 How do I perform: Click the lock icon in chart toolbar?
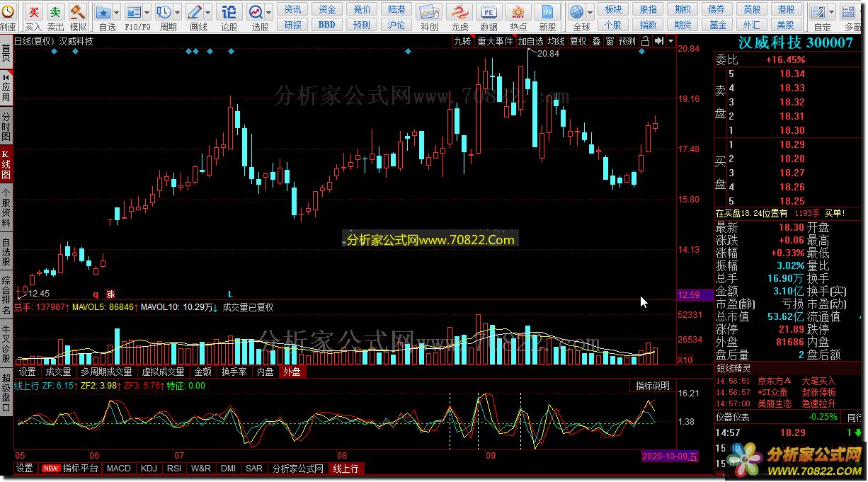tap(645, 41)
